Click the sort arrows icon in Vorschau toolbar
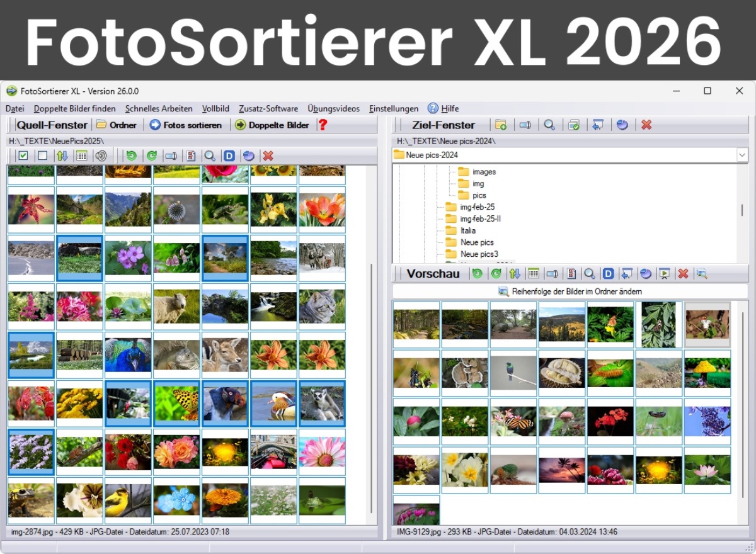Viewport: 756px width, 554px height. point(515,273)
